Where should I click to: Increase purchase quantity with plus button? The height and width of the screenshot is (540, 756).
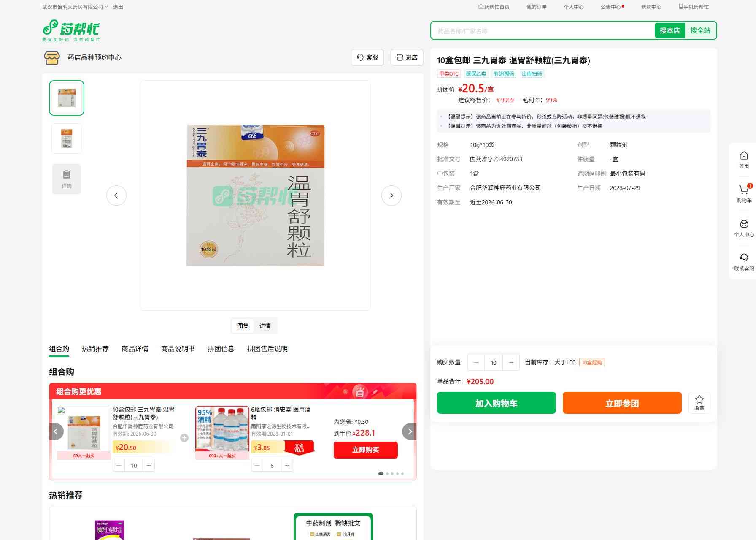pyautogui.click(x=511, y=362)
